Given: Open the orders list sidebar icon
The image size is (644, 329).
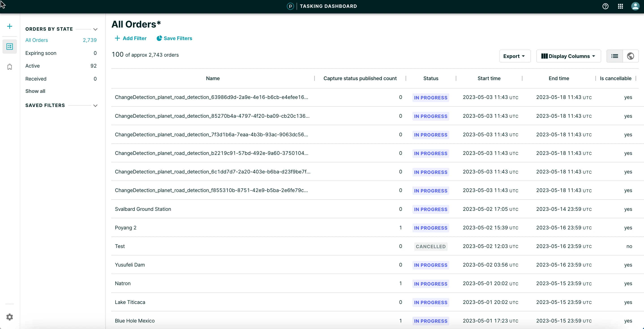Looking at the screenshot, I should point(9,47).
